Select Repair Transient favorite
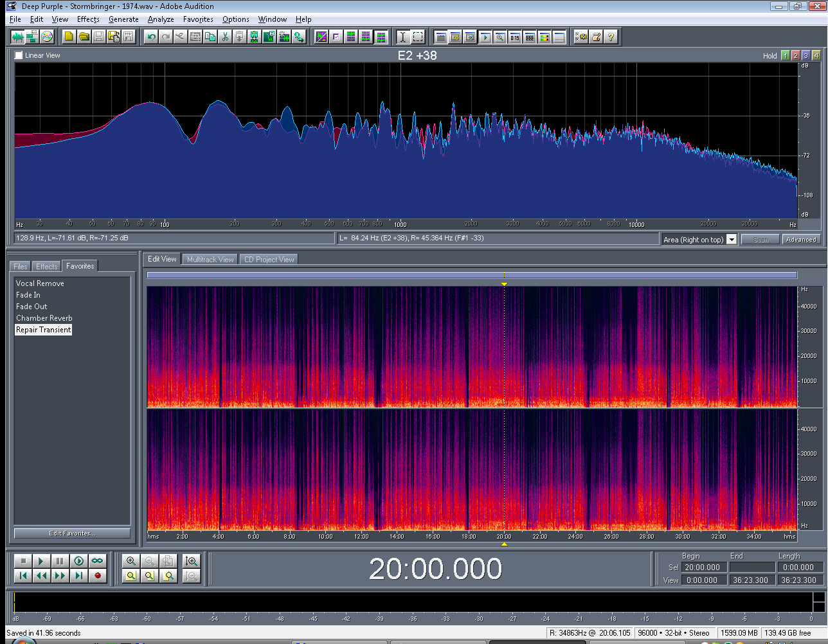This screenshot has width=828, height=644. (x=43, y=330)
